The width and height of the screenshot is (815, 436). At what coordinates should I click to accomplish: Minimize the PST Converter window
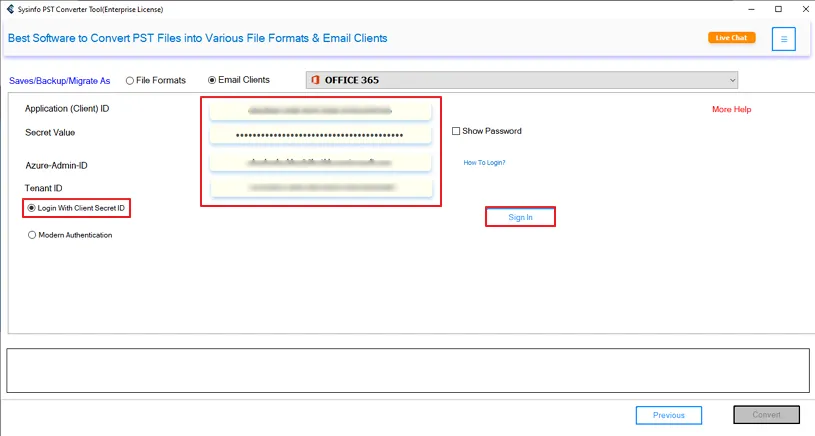pos(752,9)
